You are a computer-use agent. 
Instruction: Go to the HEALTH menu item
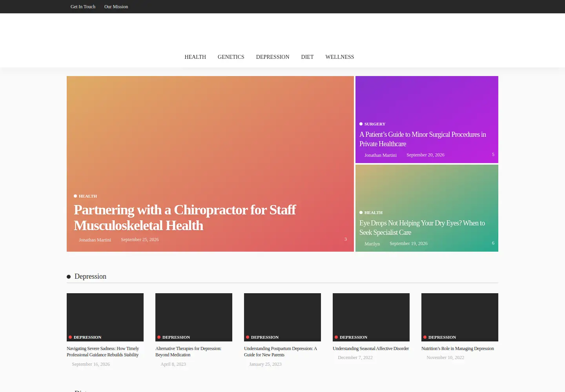click(x=195, y=57)
